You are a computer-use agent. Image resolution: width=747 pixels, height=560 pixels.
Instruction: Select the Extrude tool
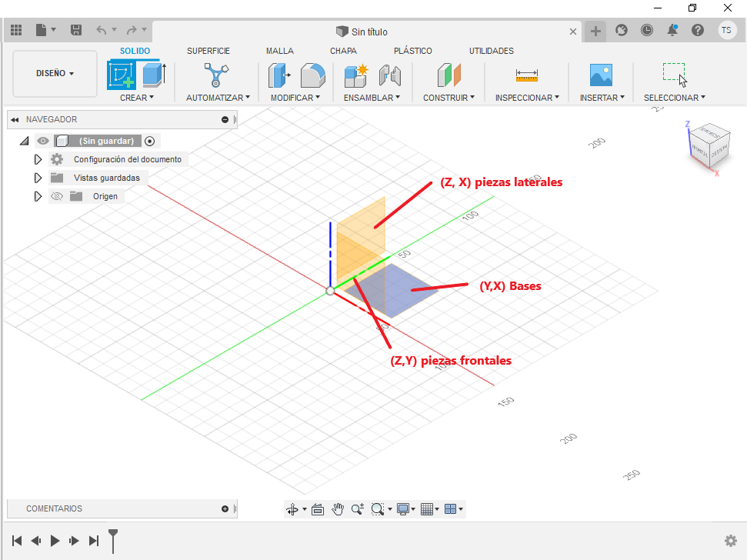[154, 75]
